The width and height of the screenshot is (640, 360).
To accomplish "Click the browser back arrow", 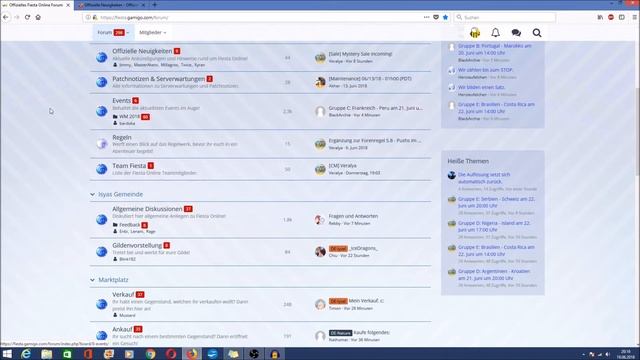I will click(6, 17).
